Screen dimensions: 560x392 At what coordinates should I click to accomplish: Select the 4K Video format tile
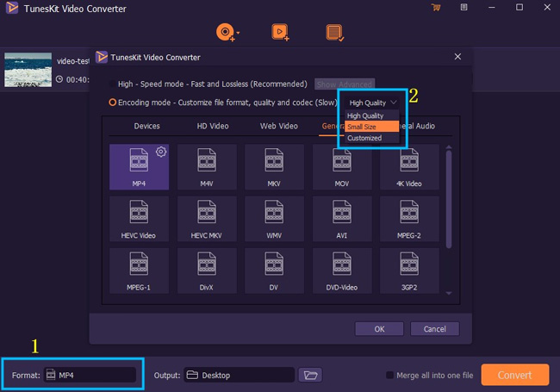[409, 167]
